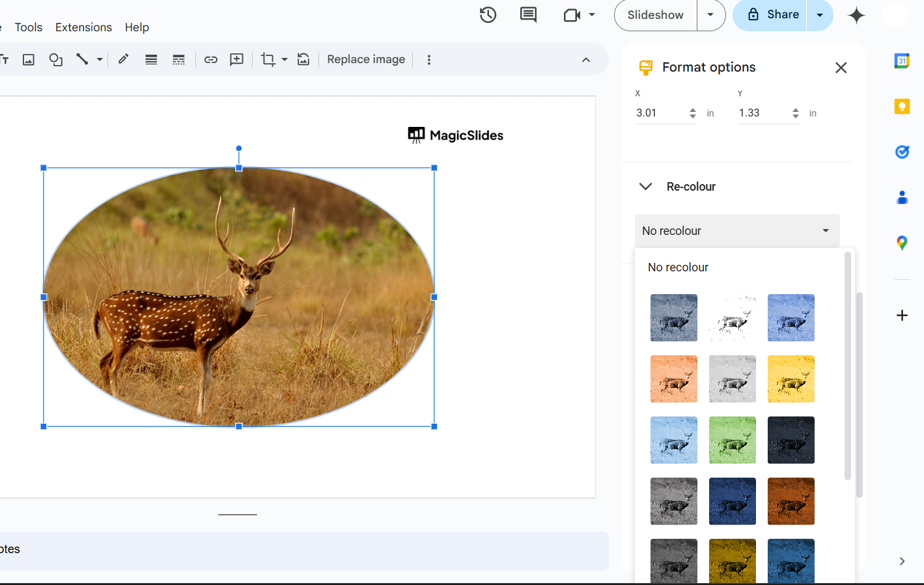Close the Format options panel
Image resolution: width=924 pixels, height=585 pixels.
[x=841, y=68]
